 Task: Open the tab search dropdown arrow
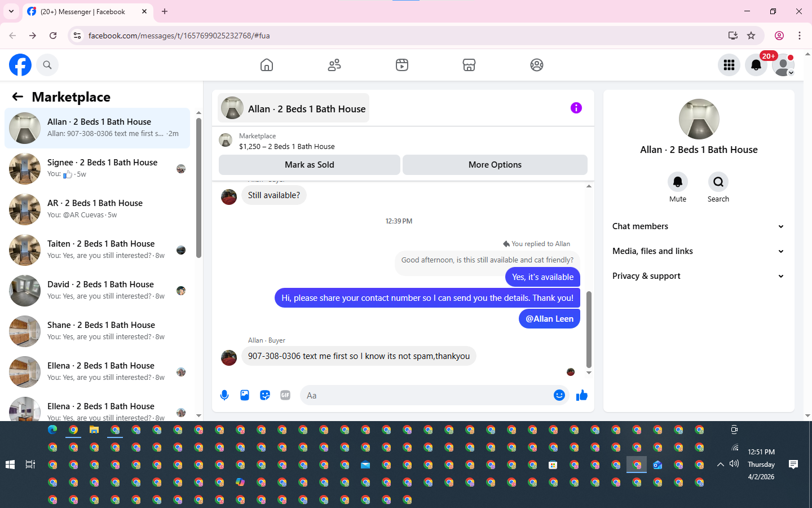click(x=11, y=11)
